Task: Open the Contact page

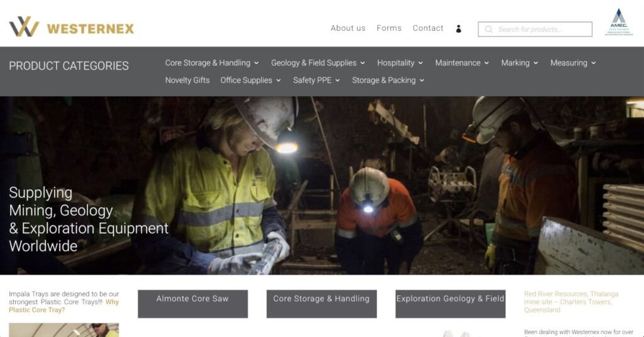Action: [x=428, y=28]
